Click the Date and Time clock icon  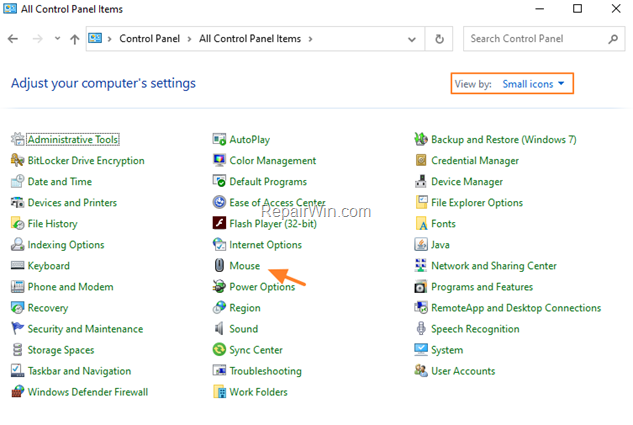pyautogui.click(x=17, y=181)
